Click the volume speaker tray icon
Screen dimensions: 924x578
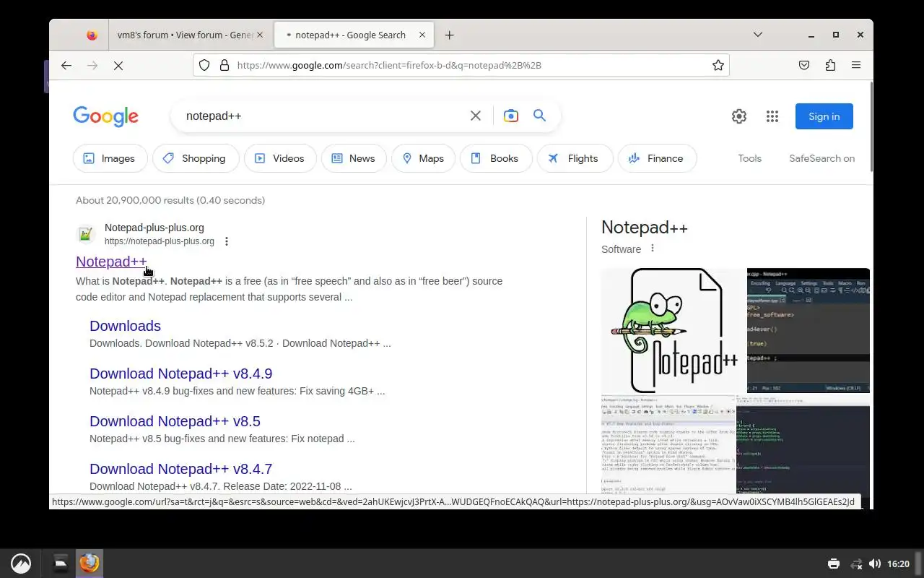[875, 564]
